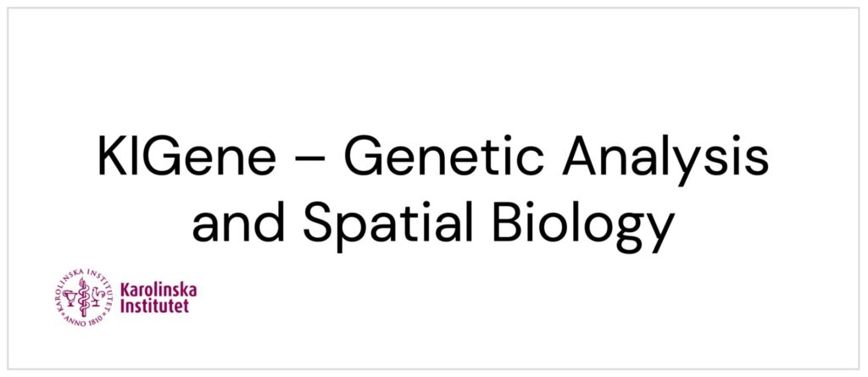Image resolution: width=868 pixels, height=377 pixels.
Task: Click the Karolinska Institutet circular seal emblem
Action: click(x=86, y=297)
